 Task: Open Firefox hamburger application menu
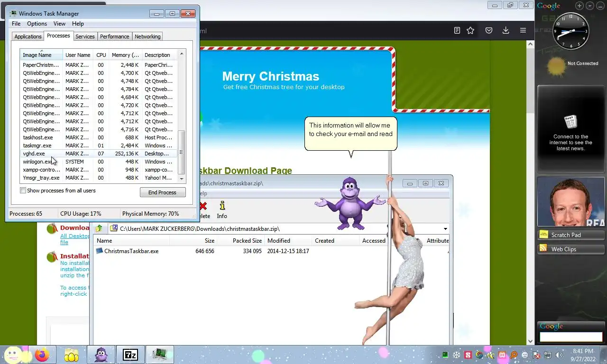(x=523, y=30)
